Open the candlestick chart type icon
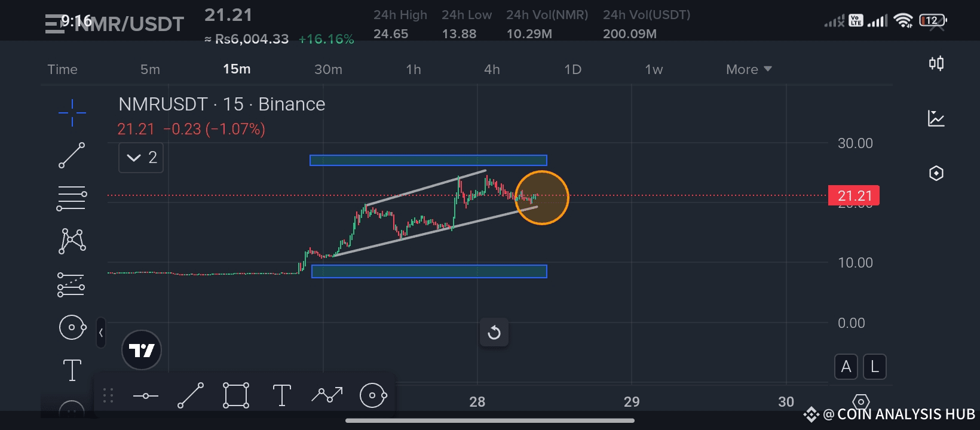This screenshot has width=980, height=430. point(936,63)
